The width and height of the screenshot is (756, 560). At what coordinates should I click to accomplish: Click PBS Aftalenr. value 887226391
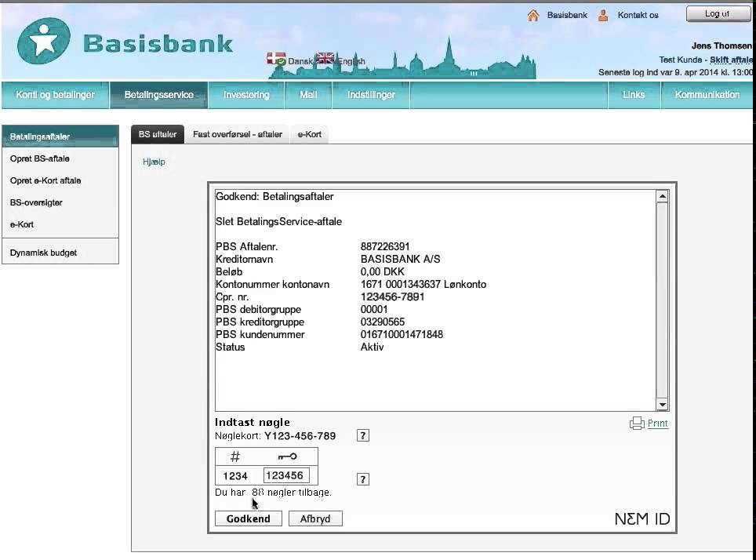pos(385,246)
